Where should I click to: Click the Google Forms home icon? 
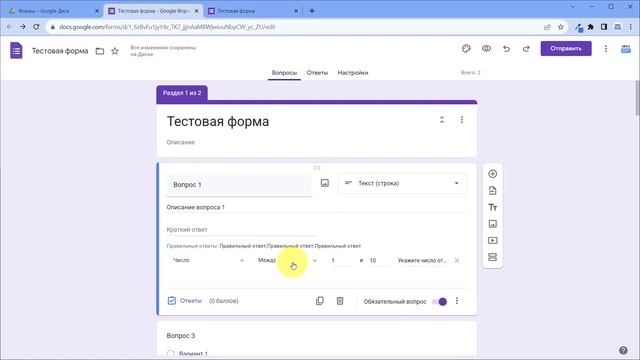(16, 51)
